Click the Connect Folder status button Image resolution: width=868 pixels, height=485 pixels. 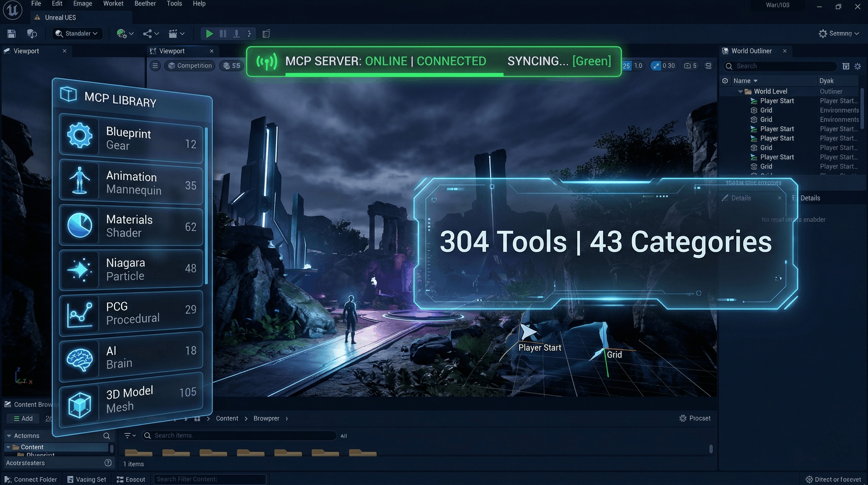click(x=31, y=479)
